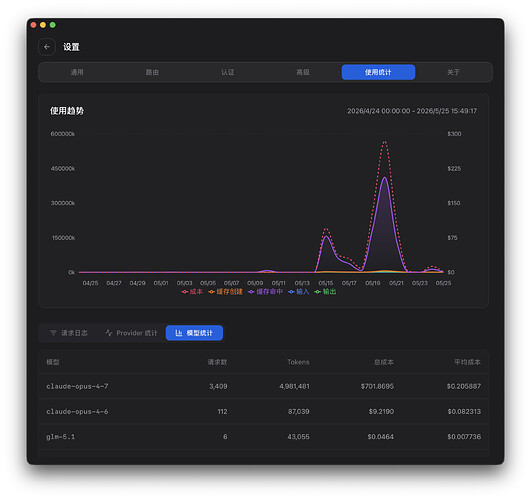Click the 43,055 tokens cell
The width and height of the screenshot is (531, 500).
pos(298,437)
